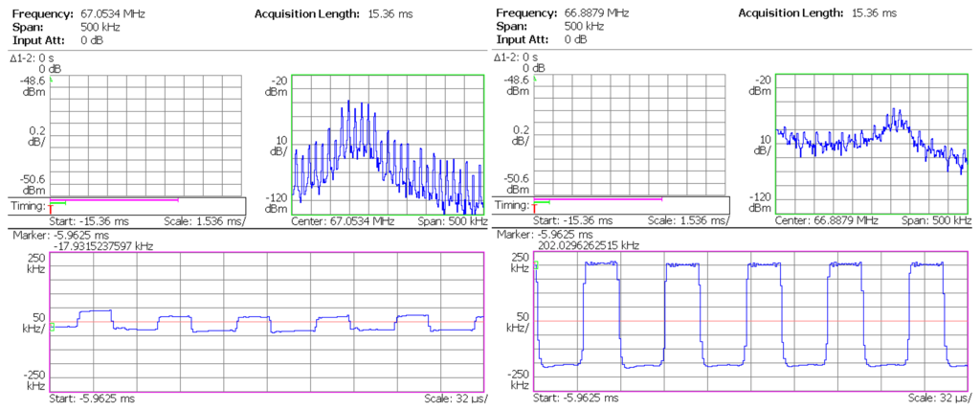The width and height of the screenshot is (980, 411).
Task: Click the Center: 67.0534 MHz label under spectrum
Action: pos(343,220)
